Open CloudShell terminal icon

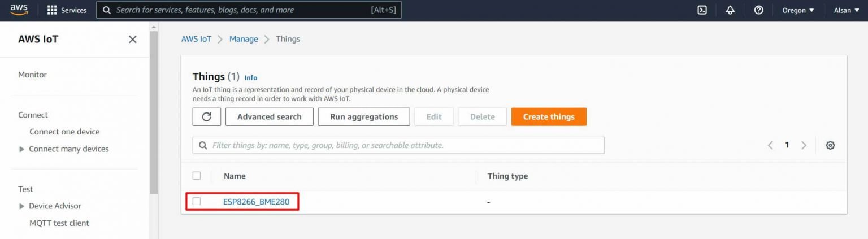tap(702, 10)
